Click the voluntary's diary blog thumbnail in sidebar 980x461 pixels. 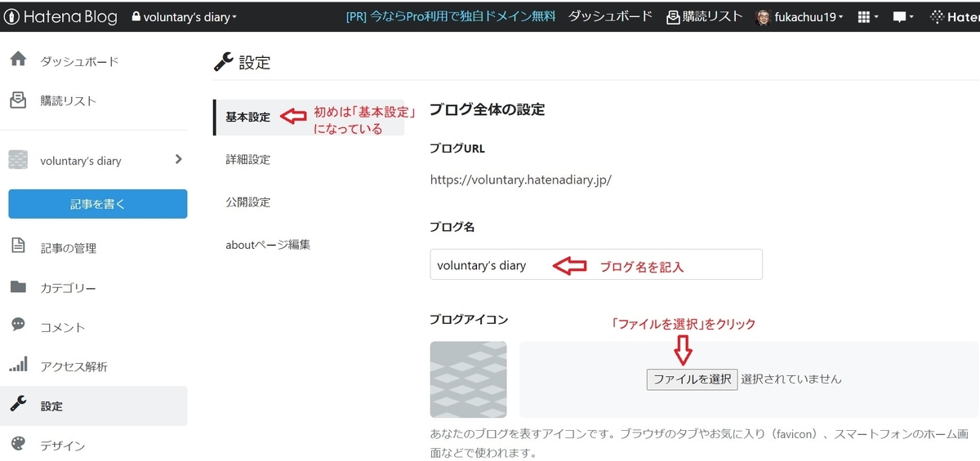(18, 160)
